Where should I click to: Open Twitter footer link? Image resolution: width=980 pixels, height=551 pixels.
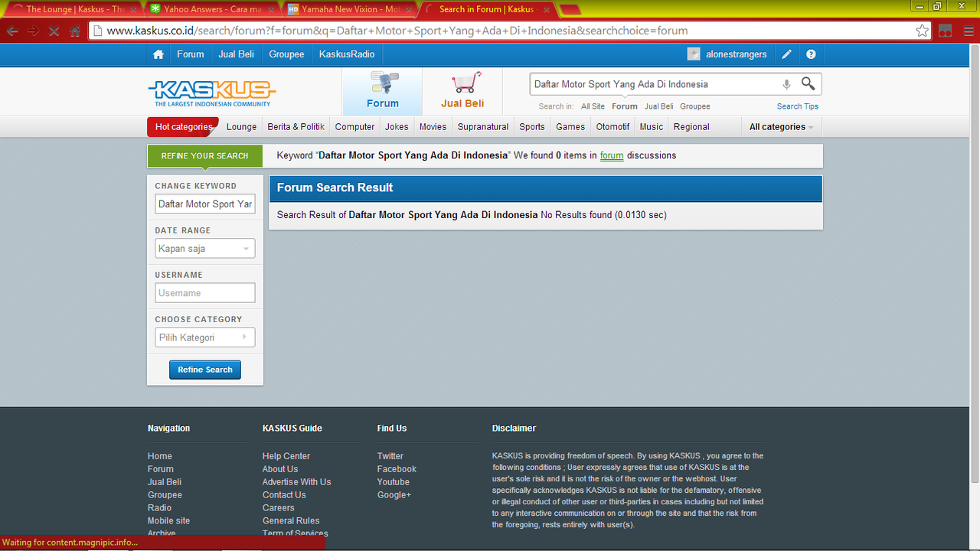click(x=390, y=456)
